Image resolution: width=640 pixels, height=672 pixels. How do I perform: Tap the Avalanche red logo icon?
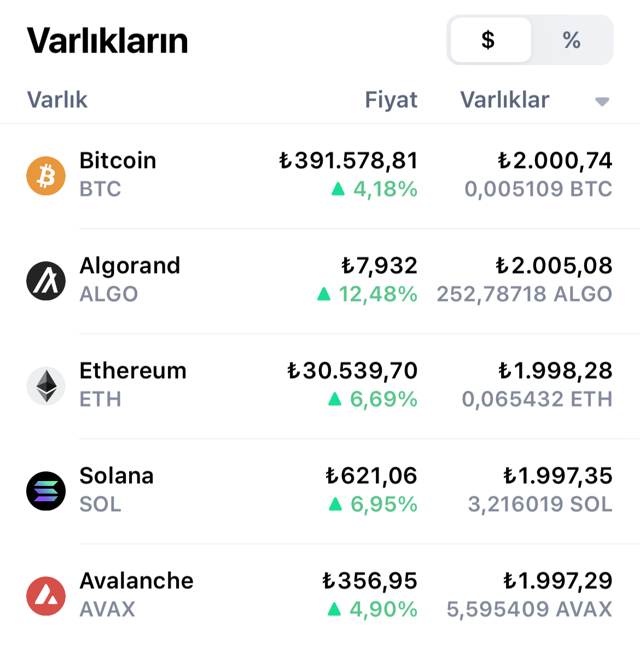46,596
